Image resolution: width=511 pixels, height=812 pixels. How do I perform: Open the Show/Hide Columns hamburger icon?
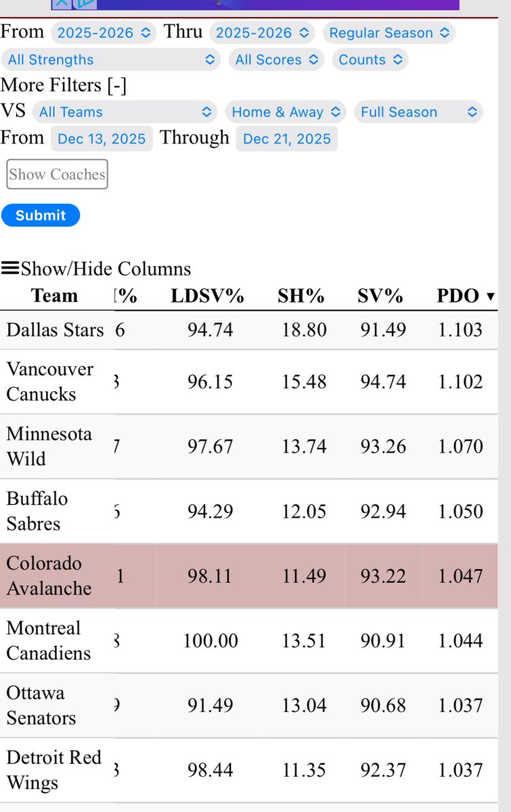coord(10,269)
